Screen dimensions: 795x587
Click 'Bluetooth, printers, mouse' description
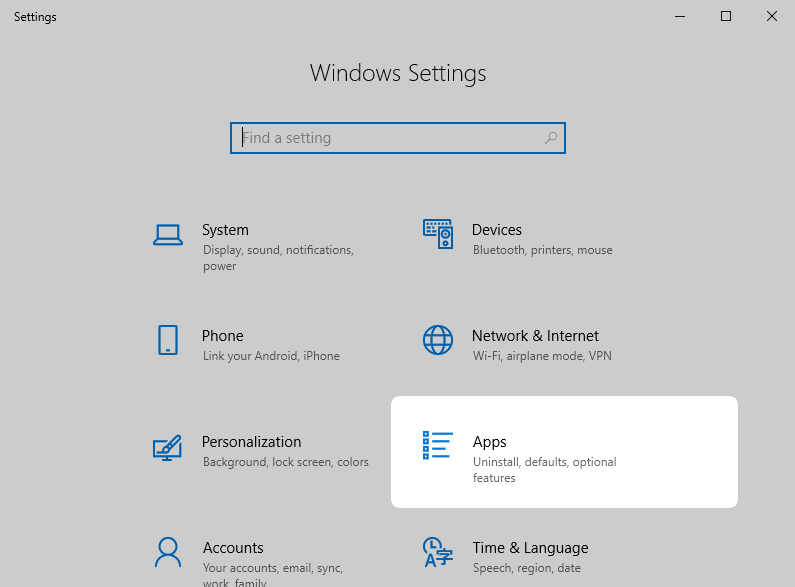[x=543, y=250]
